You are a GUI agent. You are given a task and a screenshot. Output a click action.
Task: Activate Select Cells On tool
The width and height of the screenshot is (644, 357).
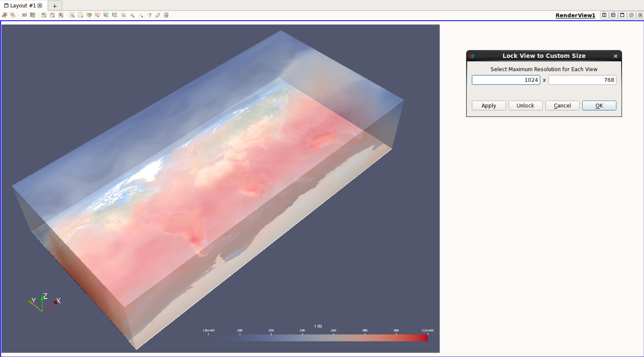[x=72, y=15]
